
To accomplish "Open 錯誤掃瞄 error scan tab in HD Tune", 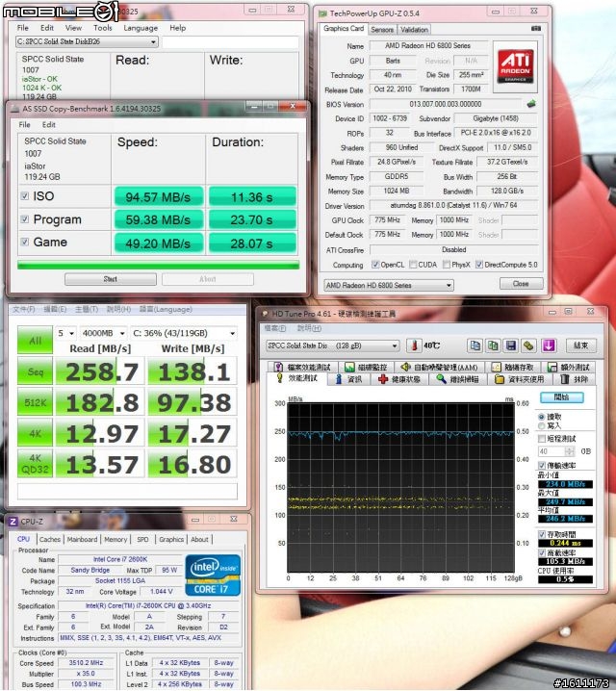I will coord(458,379).
